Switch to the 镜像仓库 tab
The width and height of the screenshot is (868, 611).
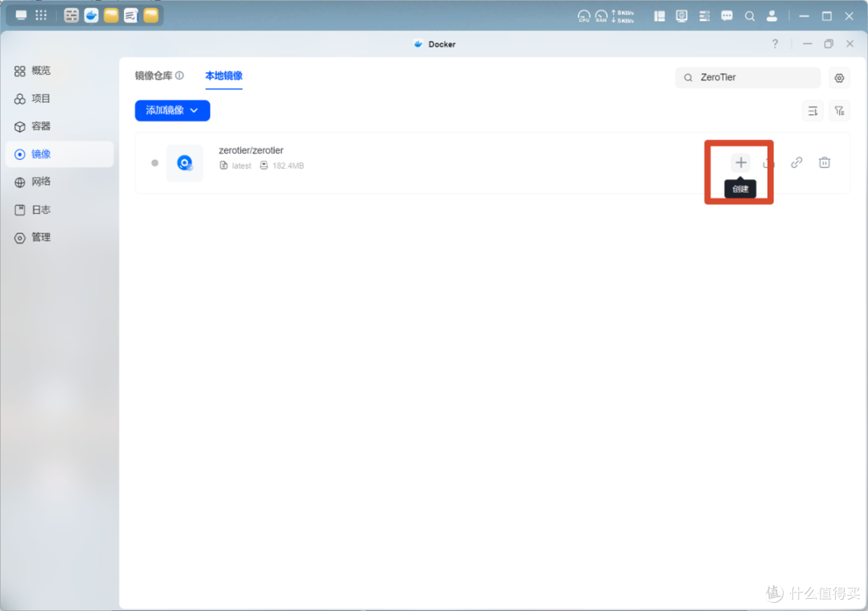154,76
